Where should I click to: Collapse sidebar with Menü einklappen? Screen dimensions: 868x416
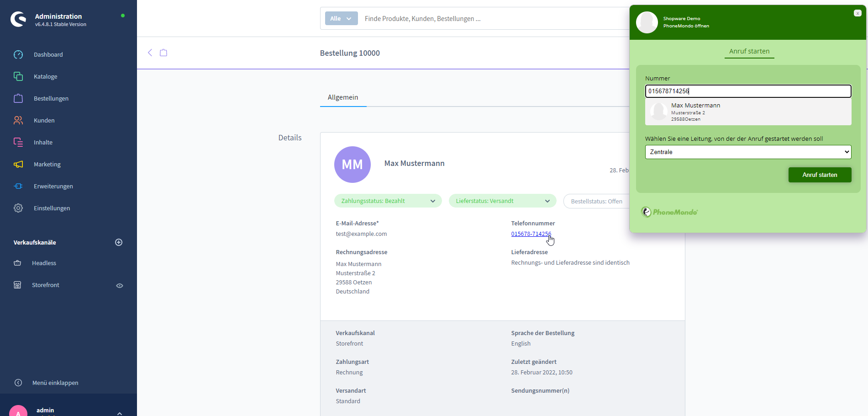point(55,383)
